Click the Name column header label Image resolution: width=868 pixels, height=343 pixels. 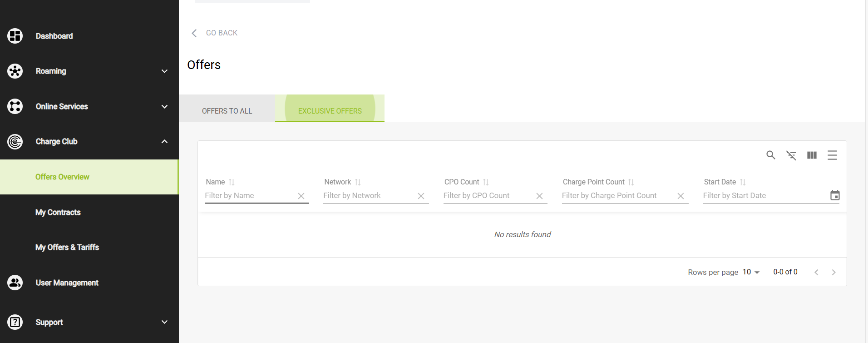point(215,182)
